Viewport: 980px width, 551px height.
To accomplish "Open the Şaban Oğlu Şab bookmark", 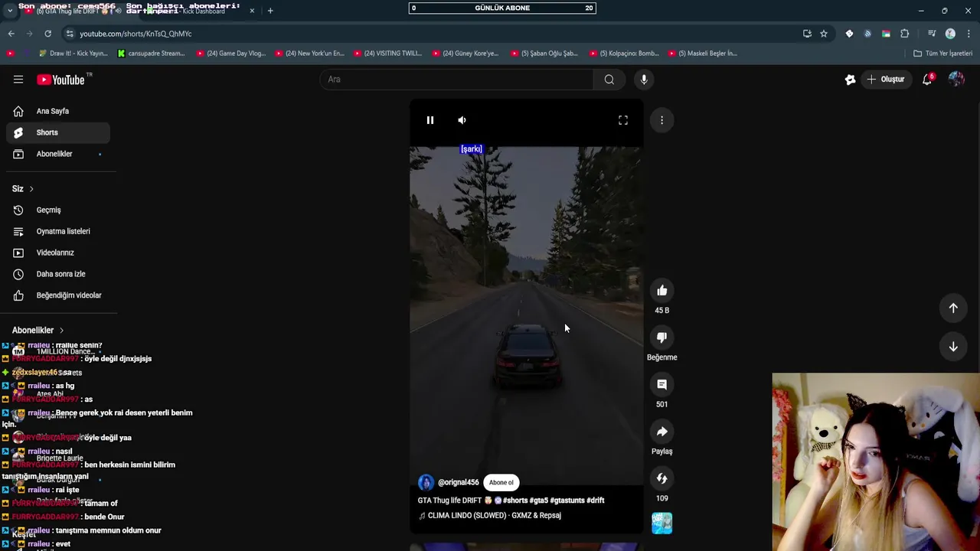I will [x=544, y=54].
